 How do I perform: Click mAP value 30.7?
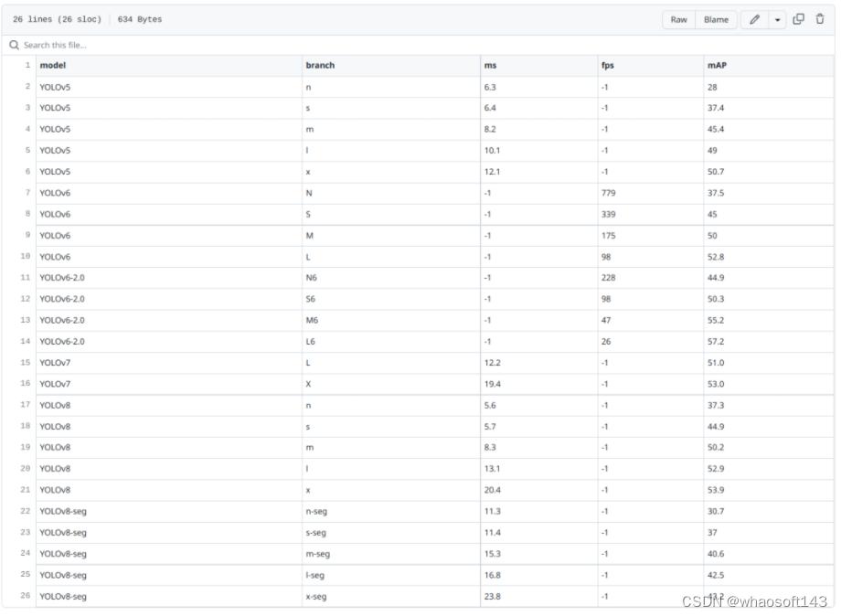coord(716,512)
